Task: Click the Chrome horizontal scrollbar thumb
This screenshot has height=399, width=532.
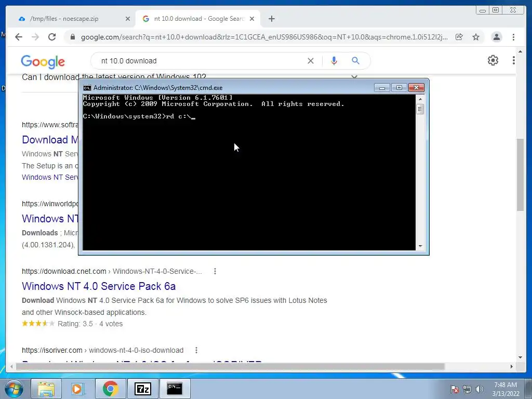Action: [x=231, y=366]
